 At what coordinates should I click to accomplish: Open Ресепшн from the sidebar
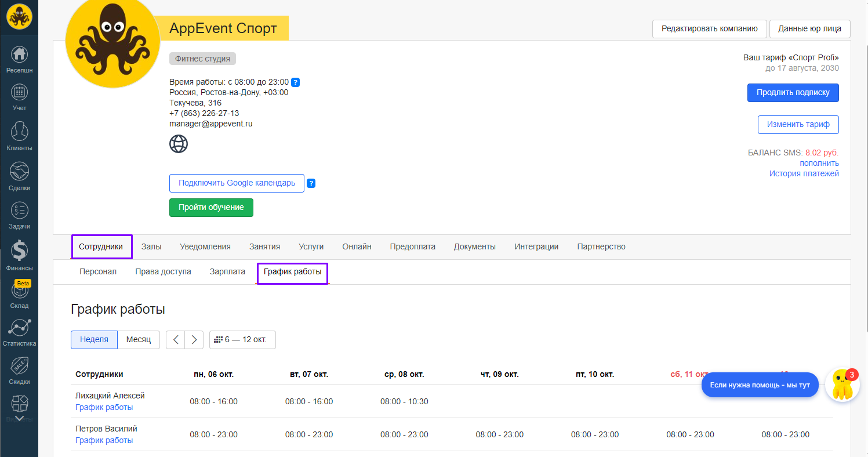pyautogui.click(x=19, y=55)
